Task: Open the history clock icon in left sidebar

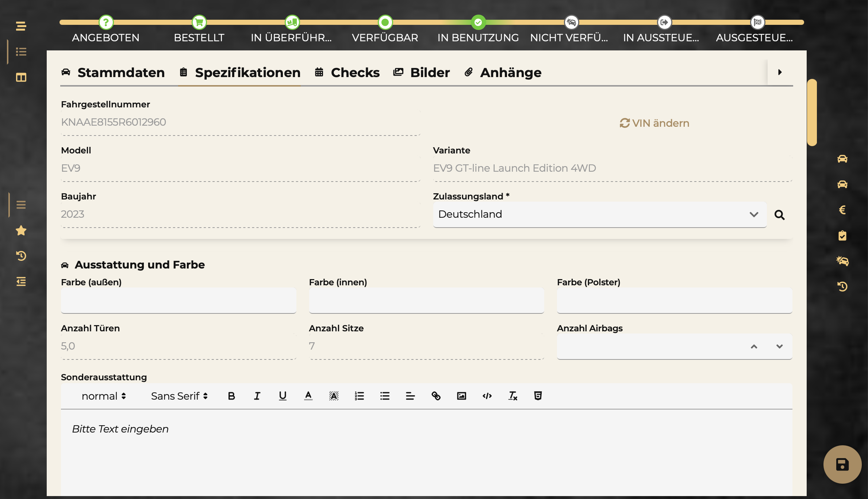Action: (21, 256)
